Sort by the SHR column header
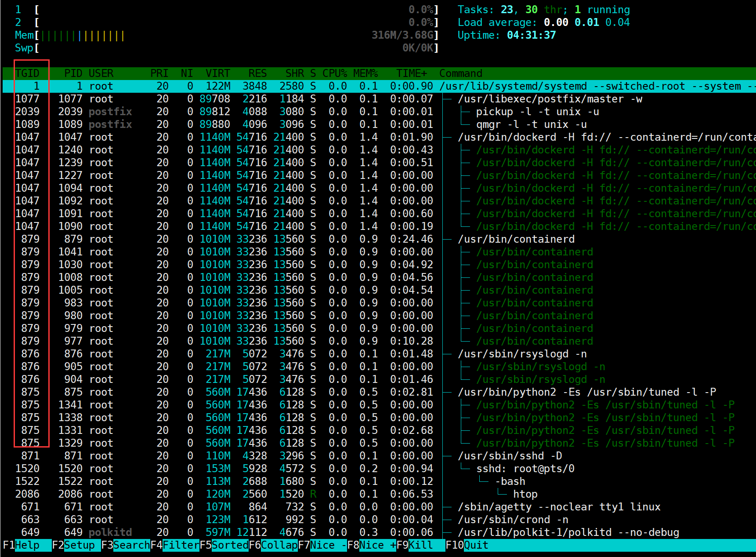This screenshot has height=557, width=756. (295, 73)
